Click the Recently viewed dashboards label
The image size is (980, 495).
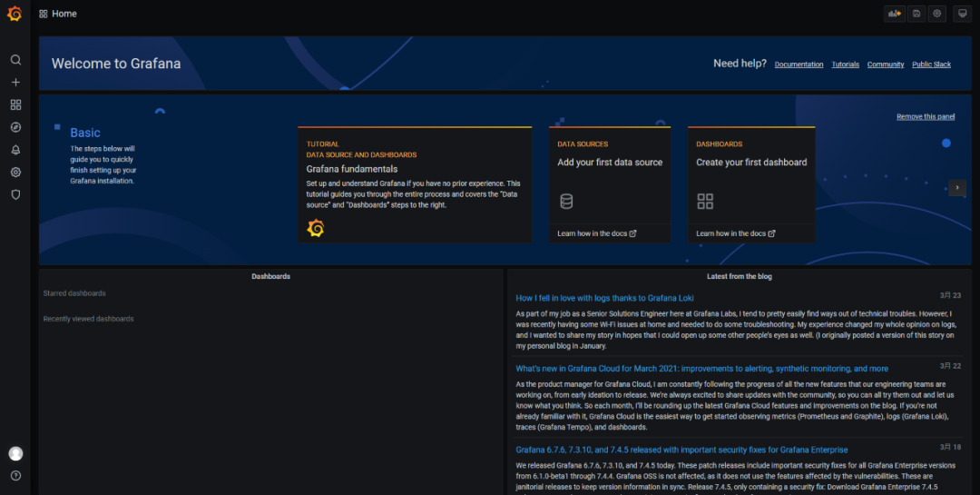[88, 319]
